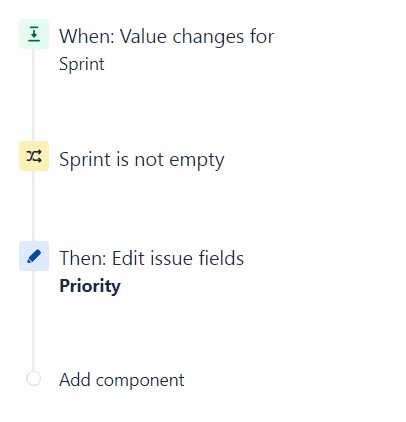
Task: Click the green trigger icon
Action: point(34,34)
